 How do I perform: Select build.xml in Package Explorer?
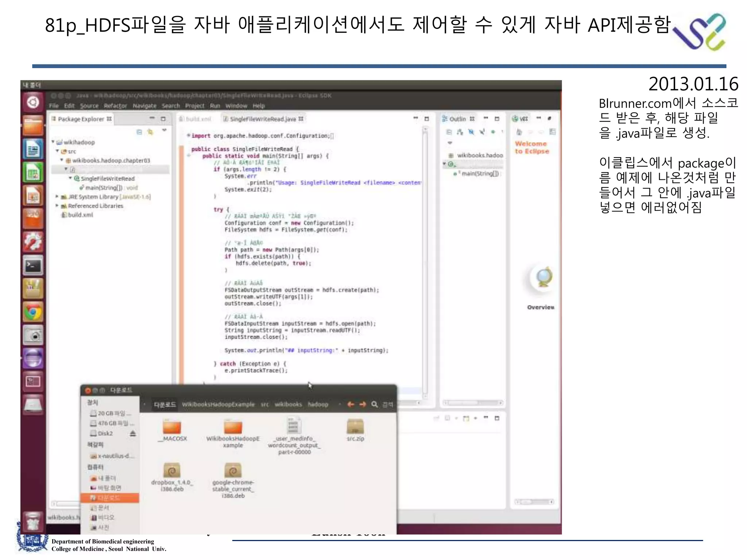[x=77, y=215]
